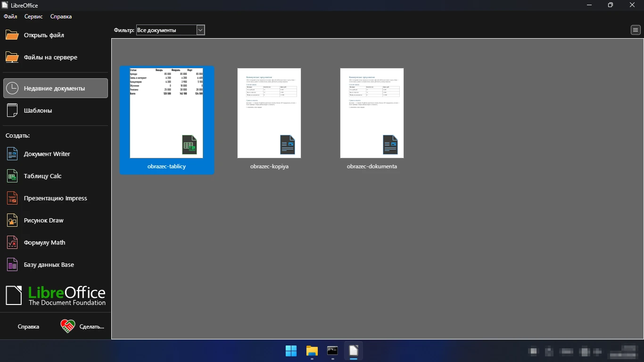Click the Base database icon

pyautogui.click(x=12, y=264)
